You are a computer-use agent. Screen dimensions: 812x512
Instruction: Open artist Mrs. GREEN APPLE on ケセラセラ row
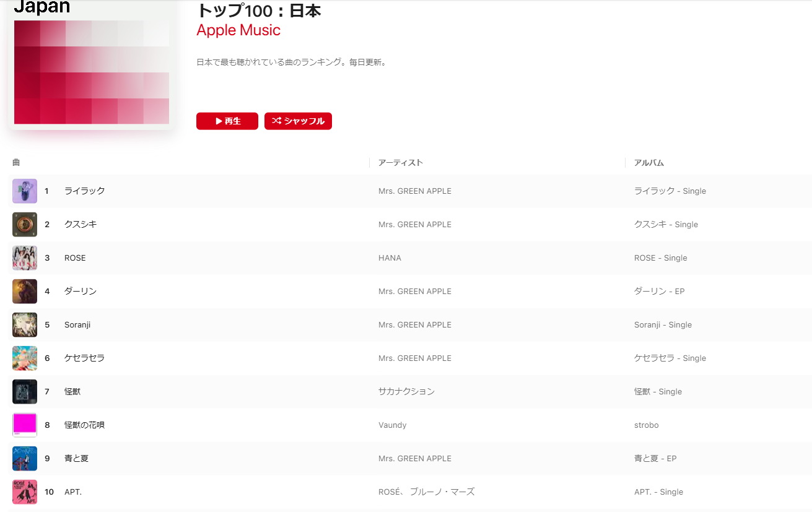pyautogui.click(x=415, y=358)
